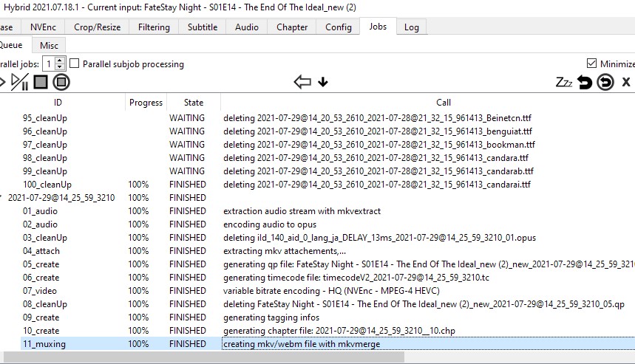Viewport: 635px width, 364px height.
Task: Click the play/pause queue icon
Action: [x=20, y=82]
